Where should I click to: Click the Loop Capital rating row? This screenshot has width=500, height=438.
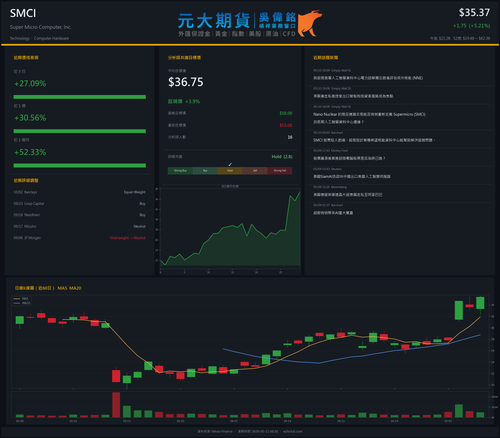click(80, 204)
